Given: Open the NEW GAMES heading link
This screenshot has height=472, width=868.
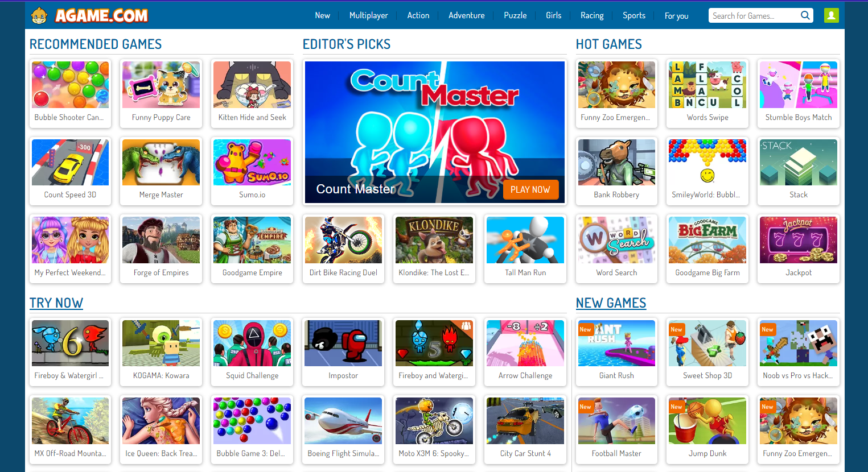Looking at the screenshot, I should pyautogui.click(x=611, y=303).
